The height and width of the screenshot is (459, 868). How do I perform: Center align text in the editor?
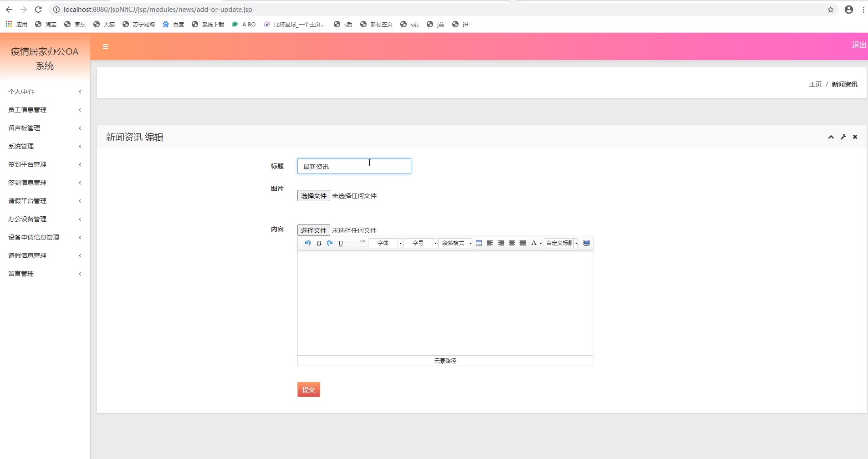[512, 243]
